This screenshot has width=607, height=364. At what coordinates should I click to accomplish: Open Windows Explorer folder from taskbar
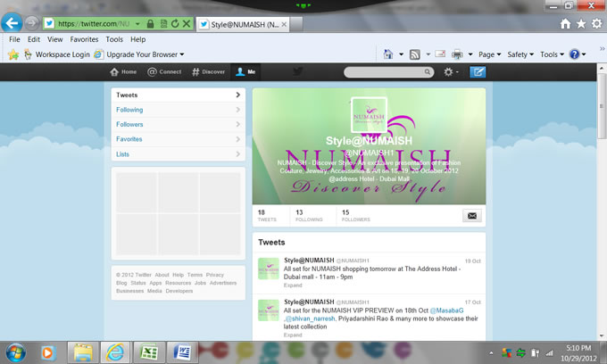[x=82, y=352]
